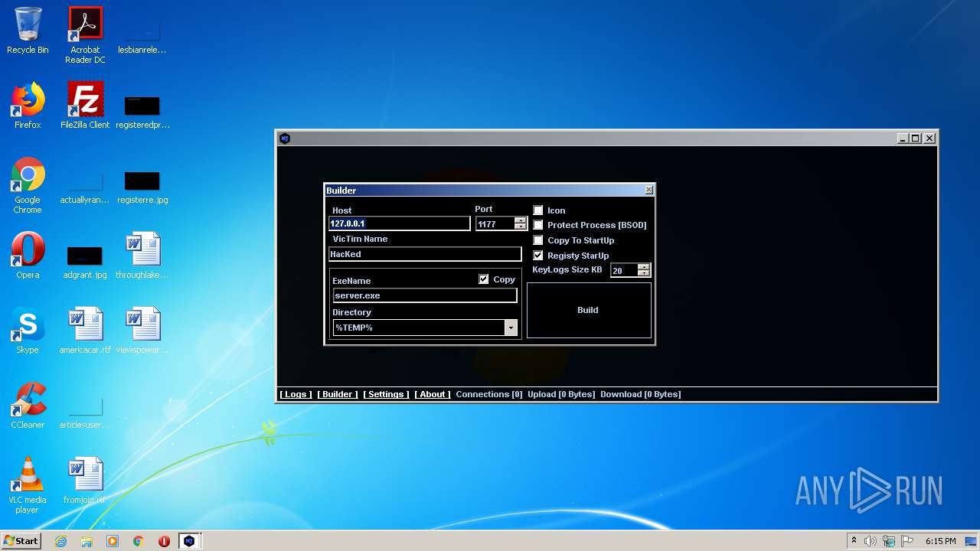Viewport: 980px width, 551px height.
Task: Click the taskbar clock 6:15 PM
Action: point(941,541)
